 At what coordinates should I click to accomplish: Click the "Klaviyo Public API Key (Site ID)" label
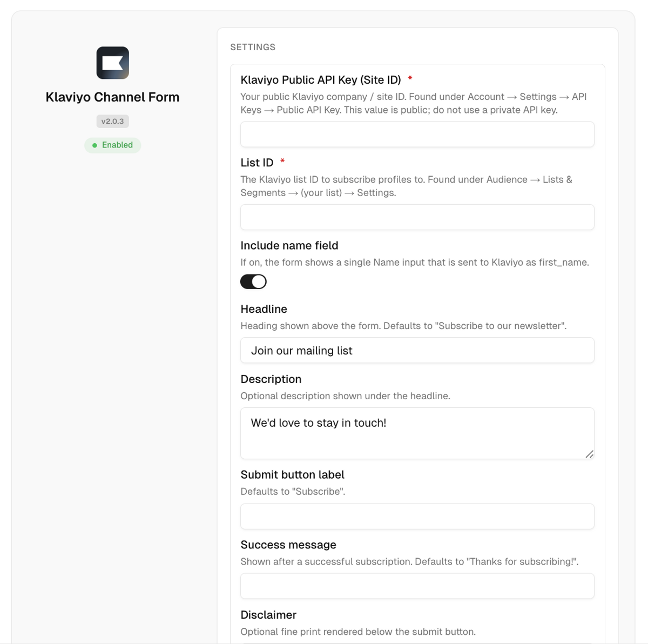click(321, 80)
